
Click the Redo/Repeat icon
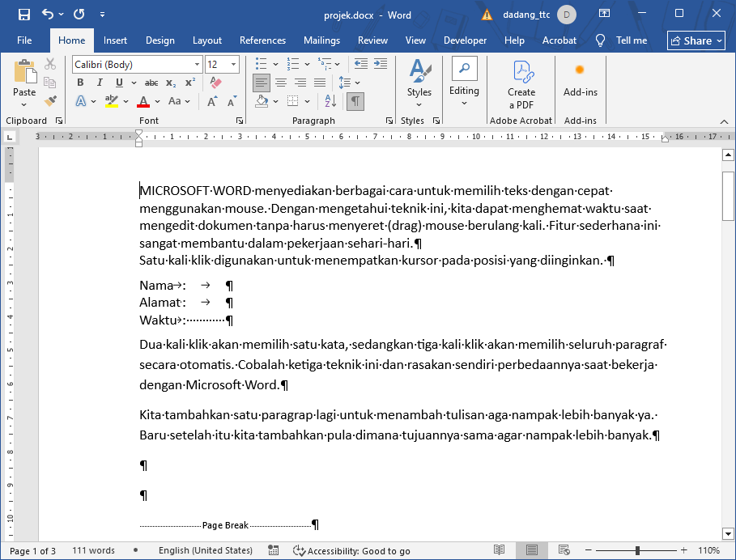79,14
